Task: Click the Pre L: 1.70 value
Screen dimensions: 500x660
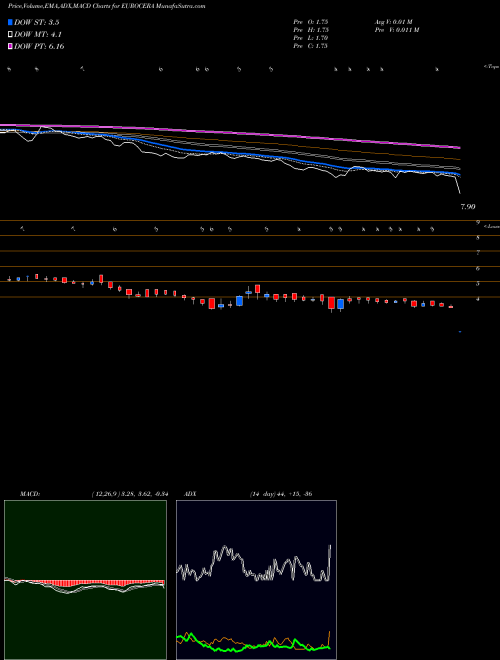Action: coord(311,38)
